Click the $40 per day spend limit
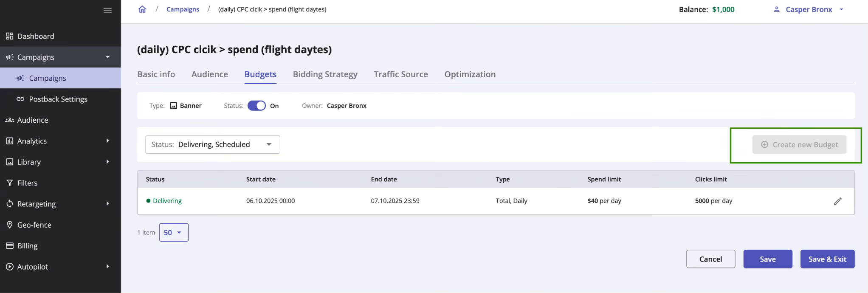The height and width of the screenshot is (293, 868). [x=604, y=201]
